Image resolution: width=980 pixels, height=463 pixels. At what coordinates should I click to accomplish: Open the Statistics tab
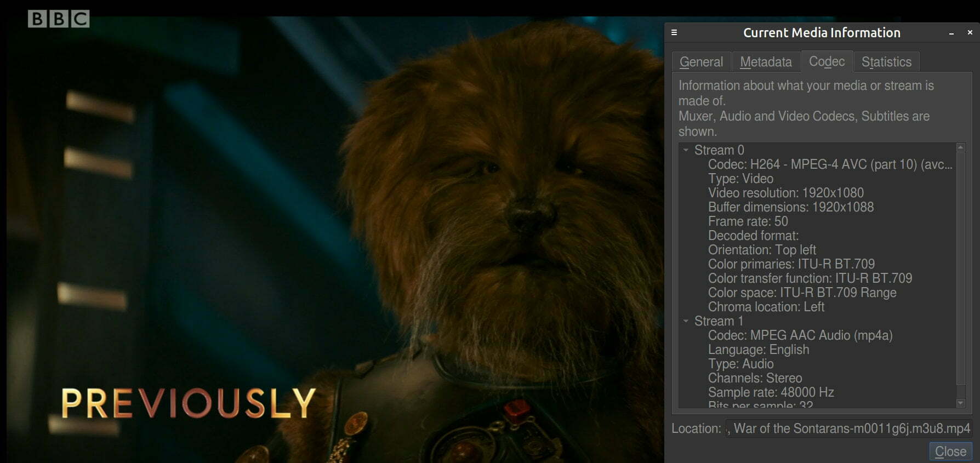coord(886,61)
